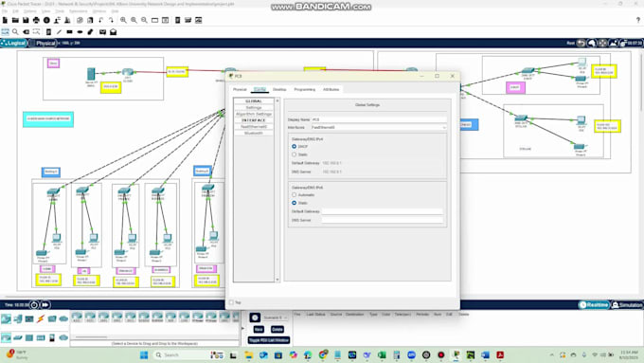
Task: Click the Power Cycle Devices button
Action: point(34,305)
